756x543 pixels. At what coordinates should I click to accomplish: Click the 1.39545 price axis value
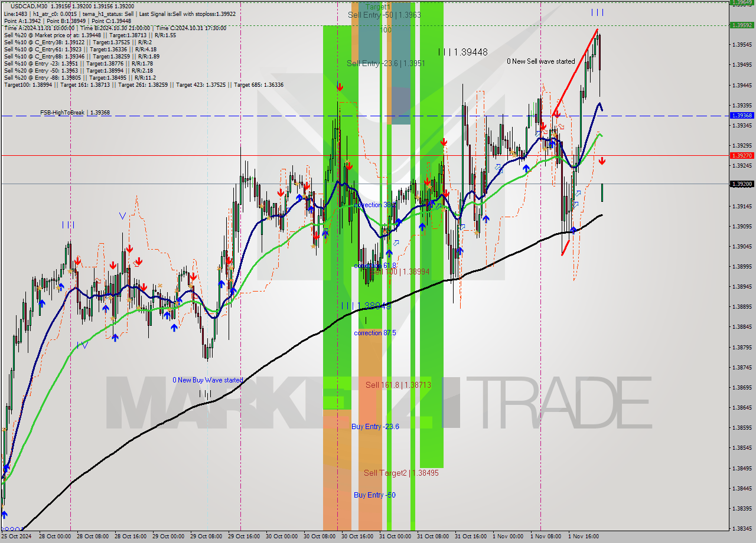(x=742, y=45)
